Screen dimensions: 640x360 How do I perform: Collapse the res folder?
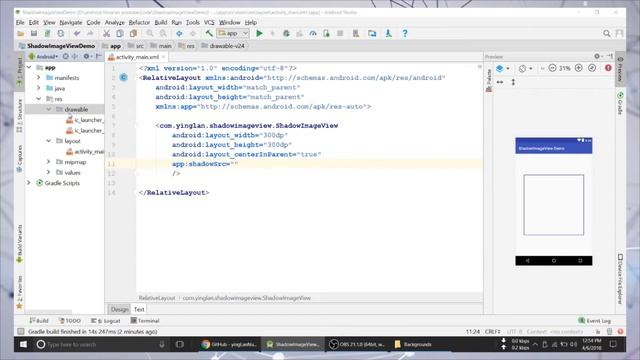tap(38, 98)
